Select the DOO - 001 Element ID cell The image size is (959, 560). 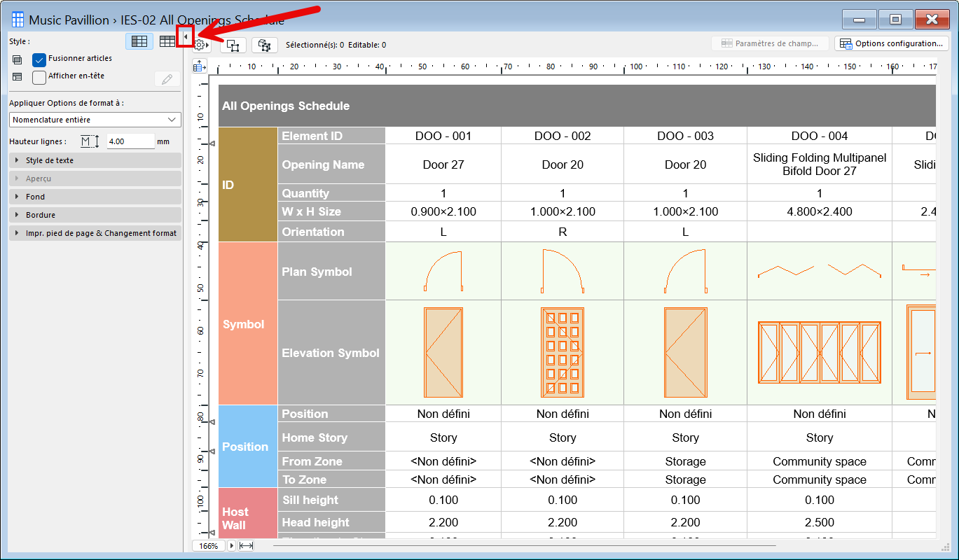(443, 136)
